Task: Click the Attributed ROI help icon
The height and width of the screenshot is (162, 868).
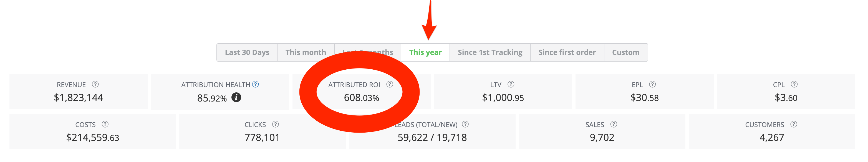Action: tap(390, 84)
